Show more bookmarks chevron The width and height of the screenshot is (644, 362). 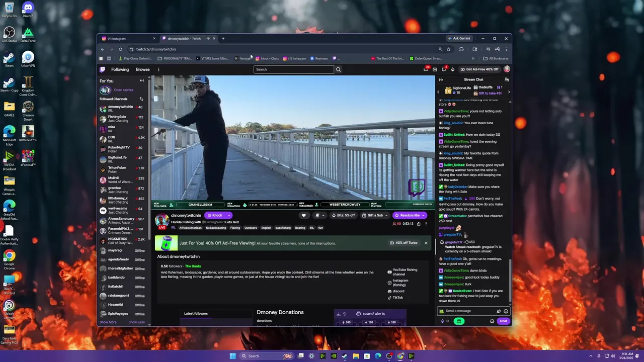pos(473,58)
